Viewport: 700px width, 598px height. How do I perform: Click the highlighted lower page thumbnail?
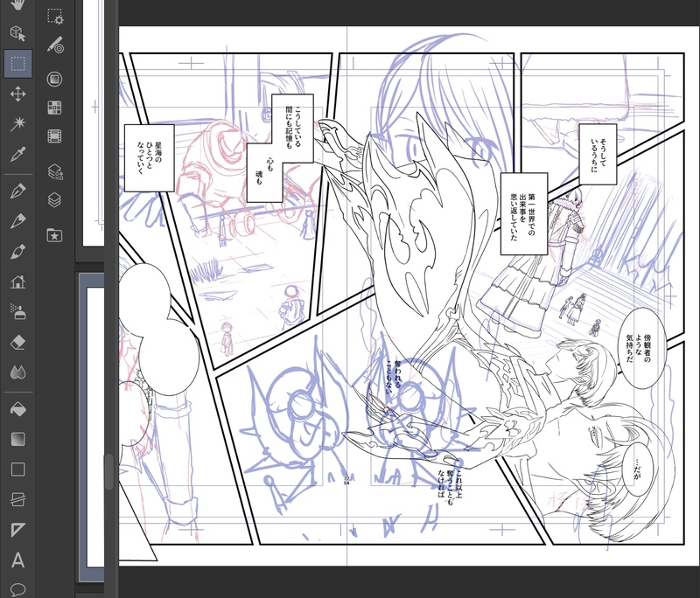(x=92, y=428)
